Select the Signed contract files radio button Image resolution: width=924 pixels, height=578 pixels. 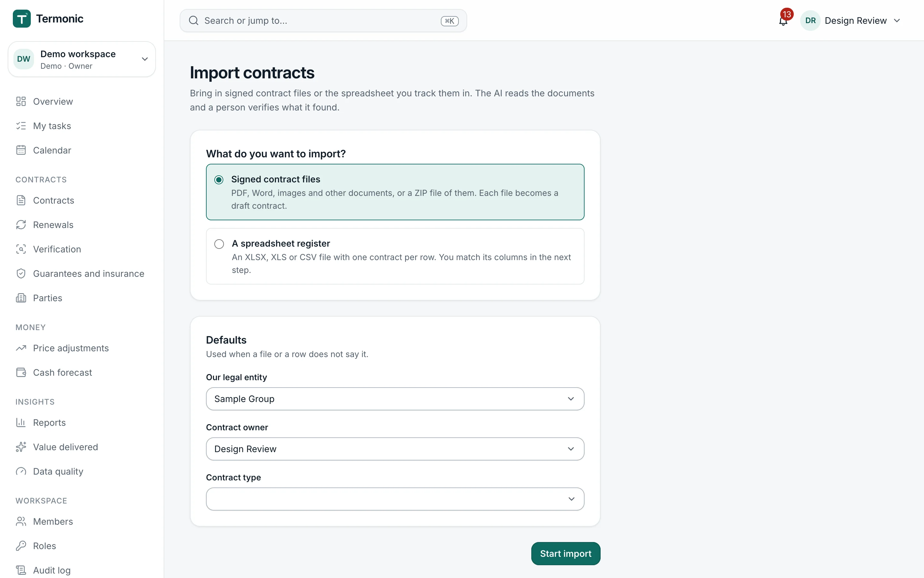pyautogui.click(x=219, y=180)
